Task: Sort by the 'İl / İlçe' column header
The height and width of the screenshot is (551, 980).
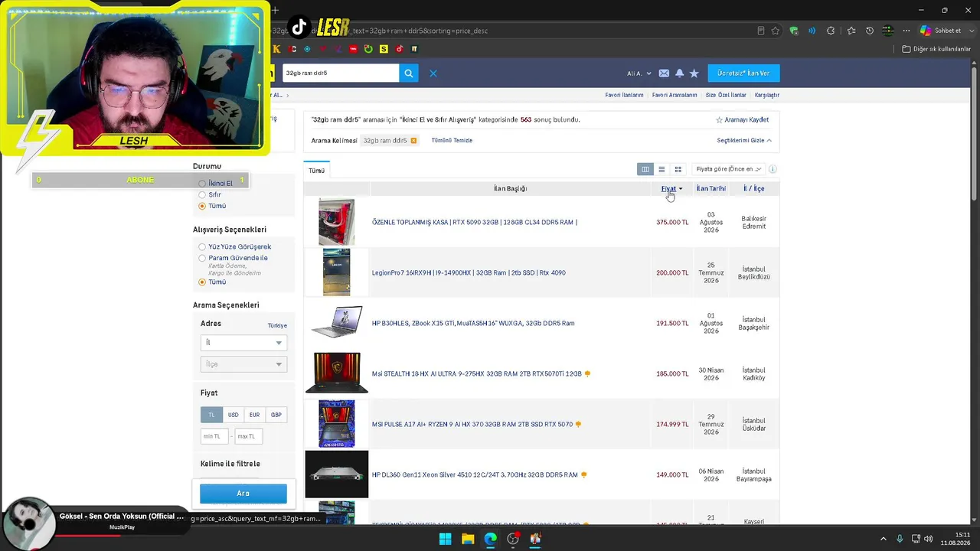Action: (x=754, y=189)
